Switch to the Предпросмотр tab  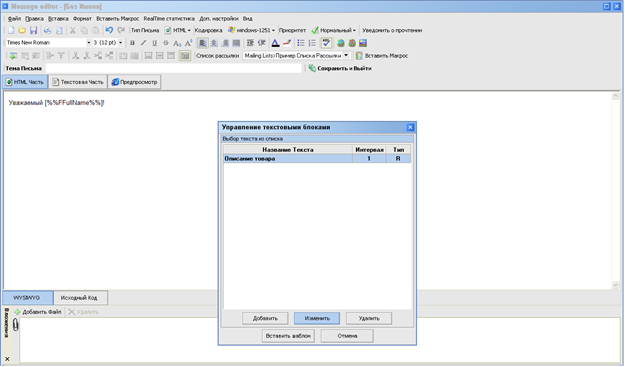(x=134, y=82)
